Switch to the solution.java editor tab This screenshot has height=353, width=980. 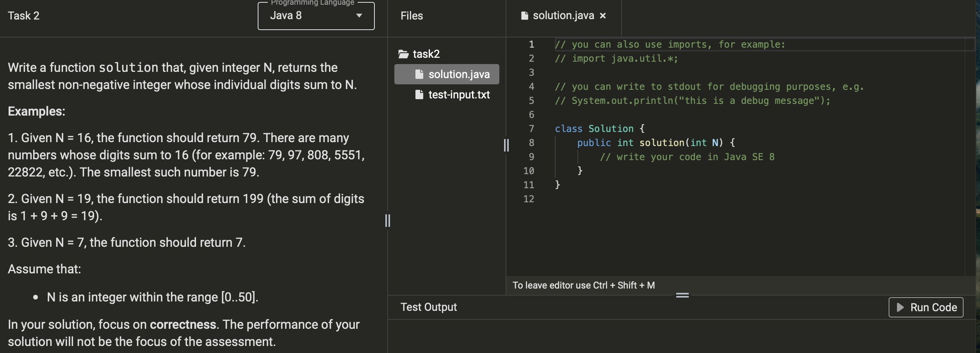point(563,16)
